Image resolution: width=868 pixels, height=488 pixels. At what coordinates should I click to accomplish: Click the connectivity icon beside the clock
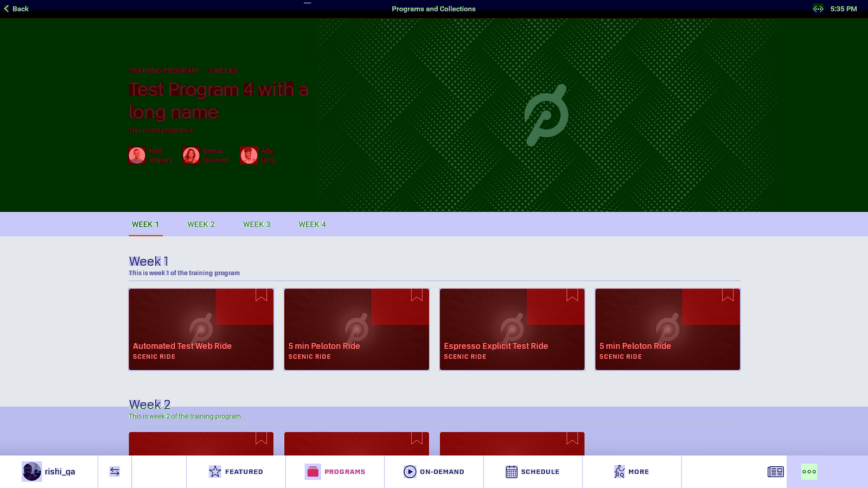click(818, 9)
